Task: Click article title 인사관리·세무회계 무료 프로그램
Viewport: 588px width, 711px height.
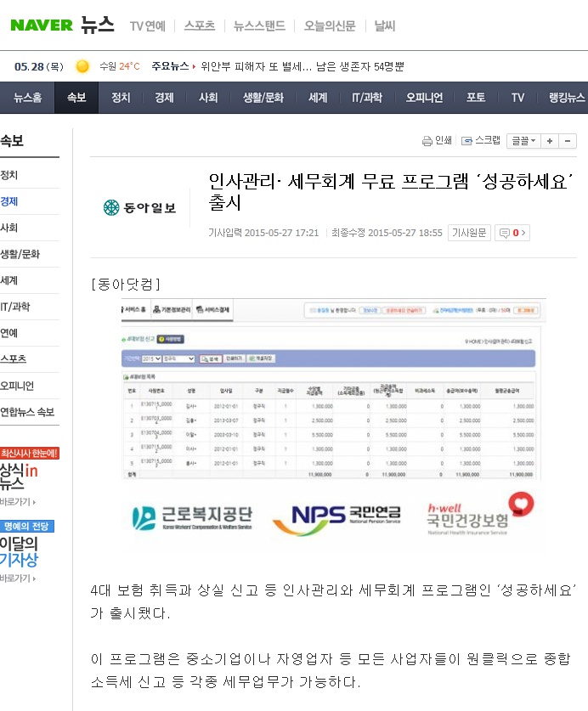Action: [390, 192]
